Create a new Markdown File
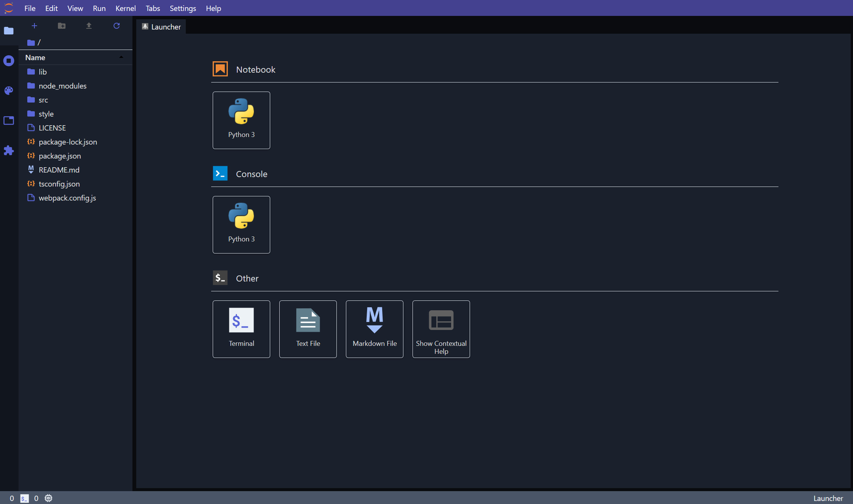This screenshot has width=853, height=504. click(x=374, y=329)
